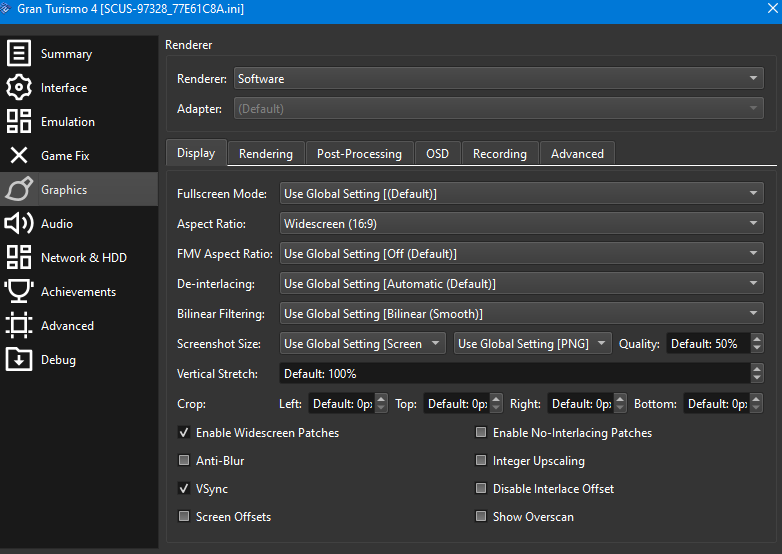
Task: Select the Emulation sidebar label
Action: pos(68,122)
